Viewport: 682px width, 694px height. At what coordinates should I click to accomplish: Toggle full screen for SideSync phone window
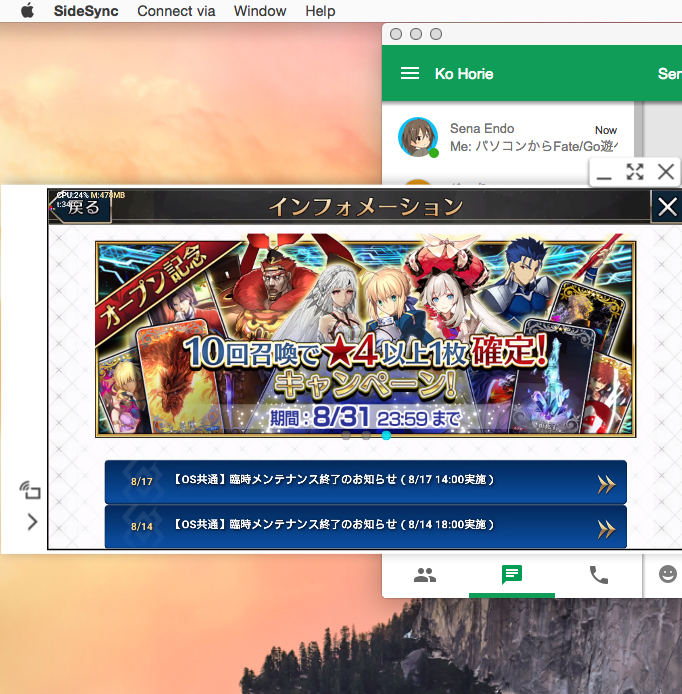pos(635,172)
